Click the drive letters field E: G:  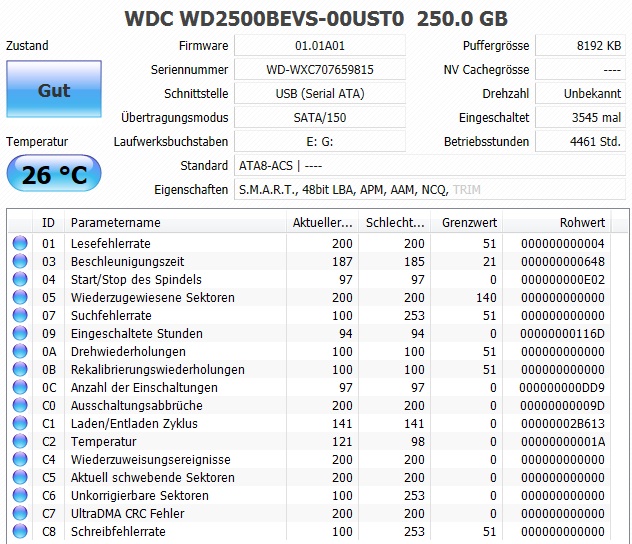point(320,141)
